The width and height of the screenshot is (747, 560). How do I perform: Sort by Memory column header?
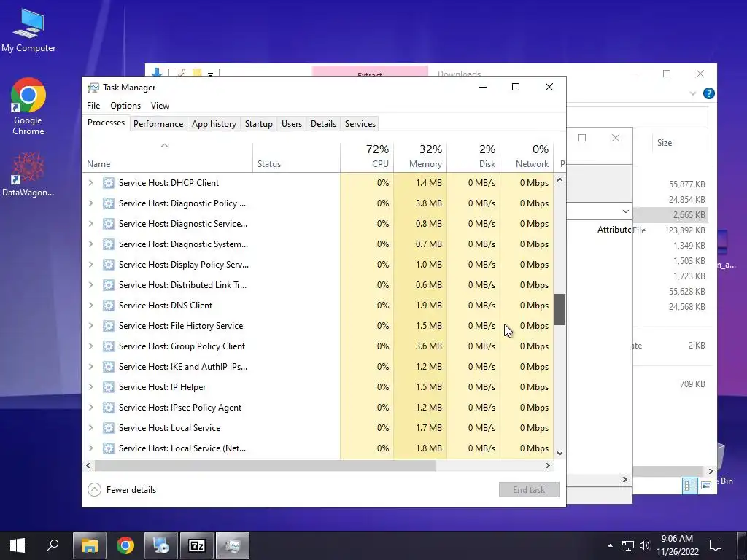click(421, 157)
